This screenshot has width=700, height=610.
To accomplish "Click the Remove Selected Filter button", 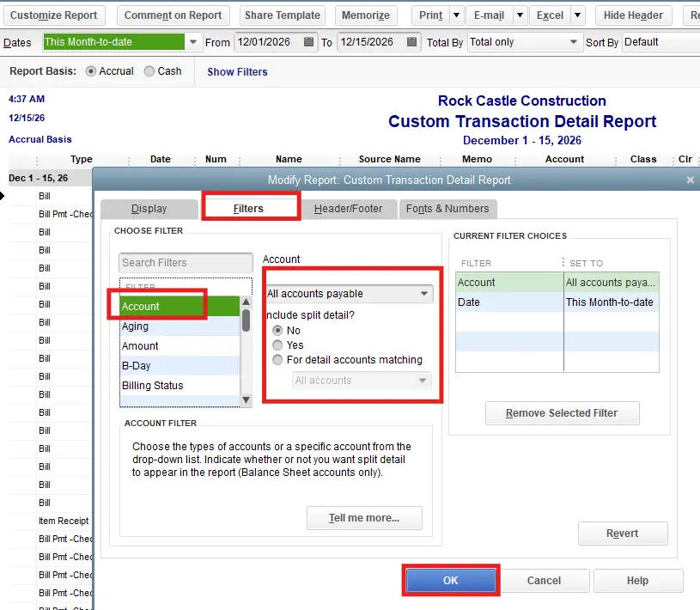I will (563, 413).
